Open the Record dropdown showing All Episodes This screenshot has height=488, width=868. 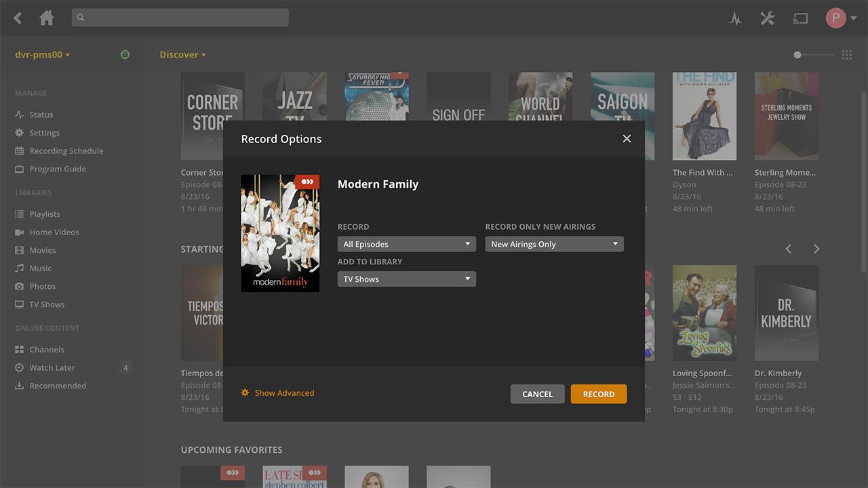[x=407, y=244]
